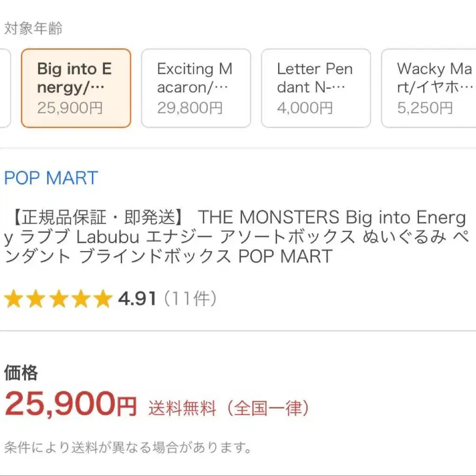Click the 対象年齢 section label

(x=33, y=29)
